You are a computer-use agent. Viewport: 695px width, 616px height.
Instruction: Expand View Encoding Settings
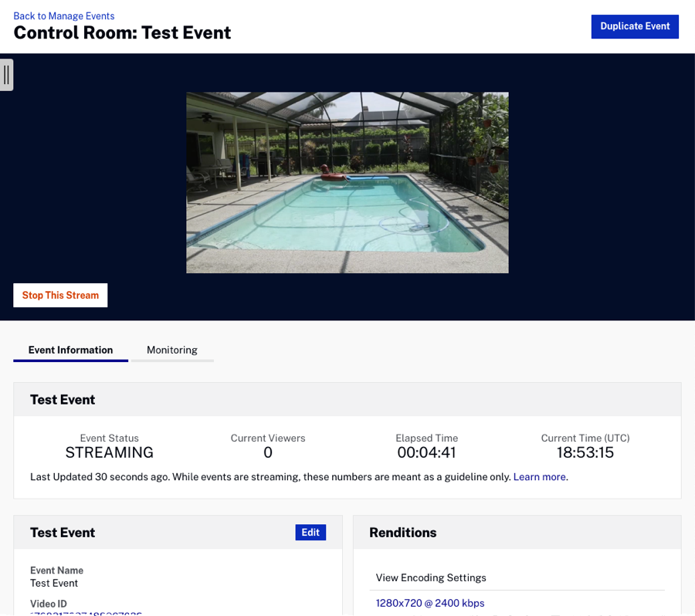431,577
